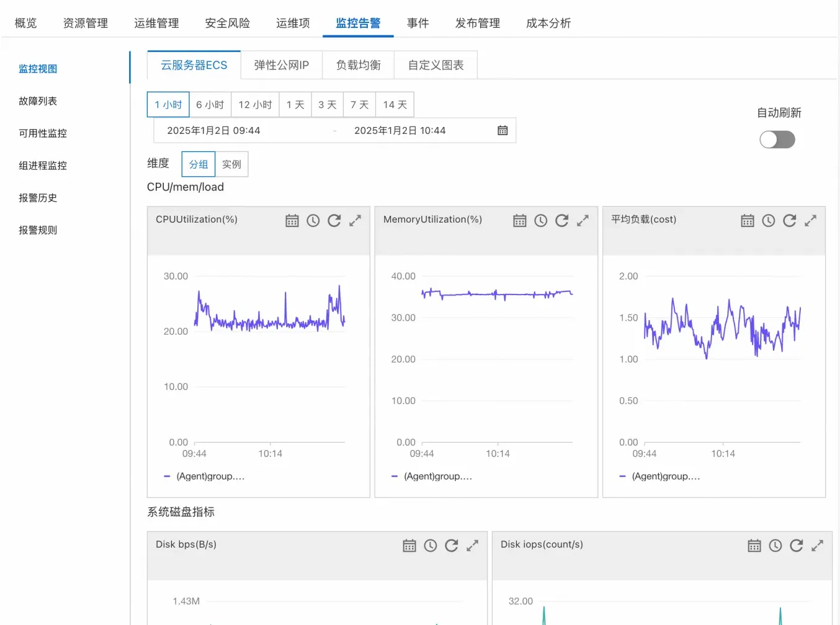Screen dimensions: 840x625
Task: Open calendar icon on 平均负载(cost) chart
Action: pos(748,221)
